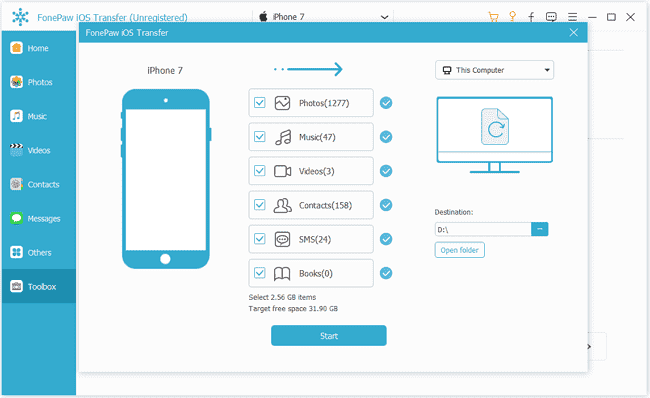Open Photos section in sidebar
Viewport: 650px width, 398px height.
coord(39,82)
